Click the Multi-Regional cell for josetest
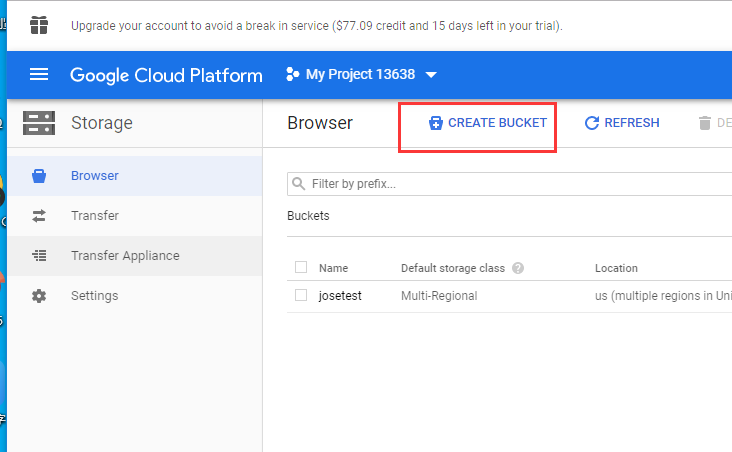 tap(439, 296)
